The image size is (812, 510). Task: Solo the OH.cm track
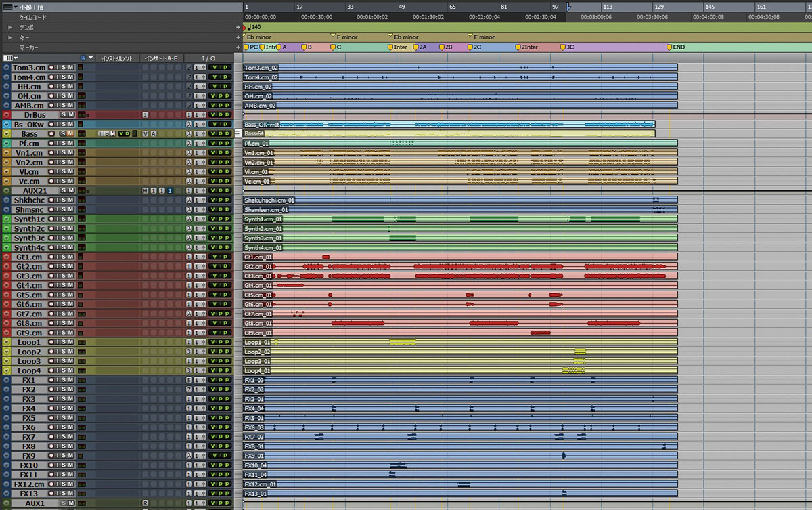click(64, 96)
